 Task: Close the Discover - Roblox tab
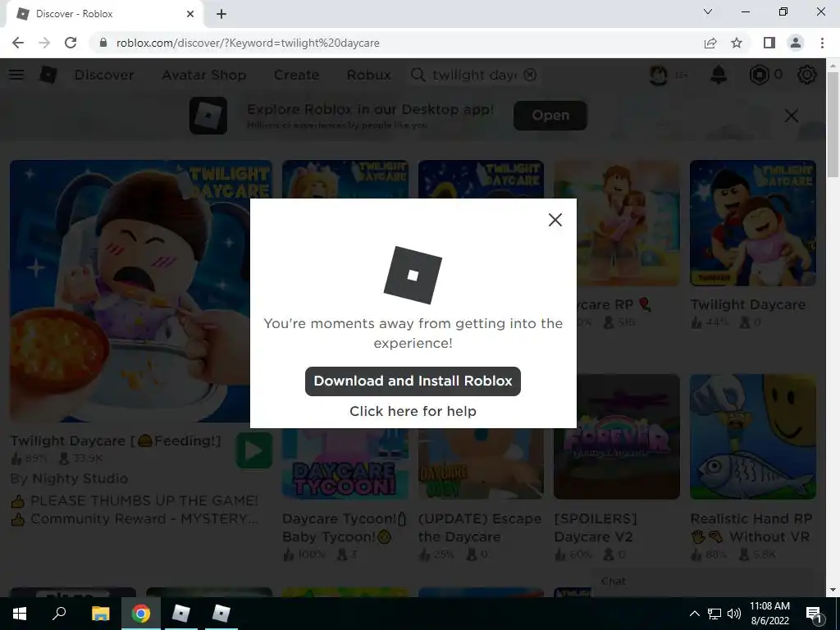pos(190,14)
